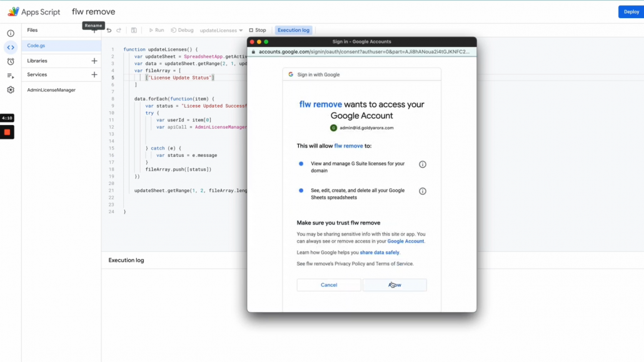Image resolution: width=644 pixels, height=362 pixels.
Task: Save project with the disk icon
Action: coord(134,30)
